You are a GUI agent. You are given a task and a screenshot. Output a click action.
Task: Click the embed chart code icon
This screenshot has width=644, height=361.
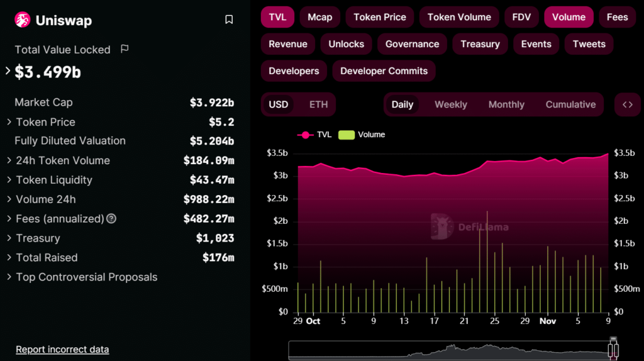point(627,104)
